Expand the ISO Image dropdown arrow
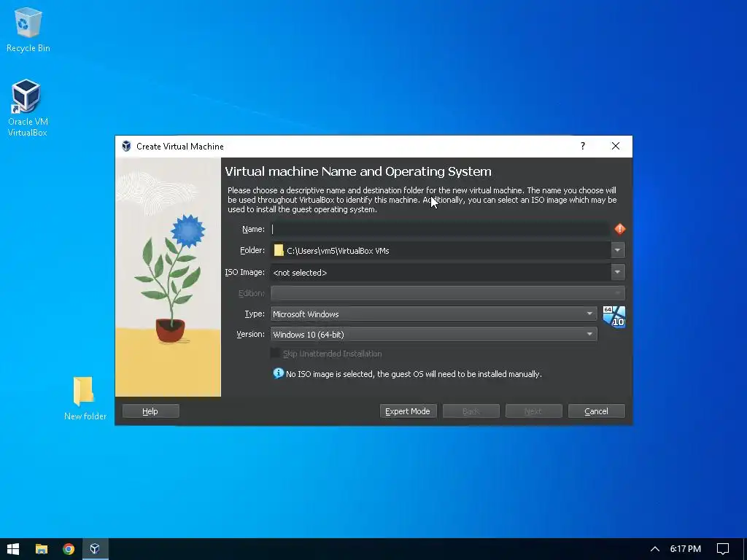This screenshot has height=560, width=747. click(x=617, y=272)
